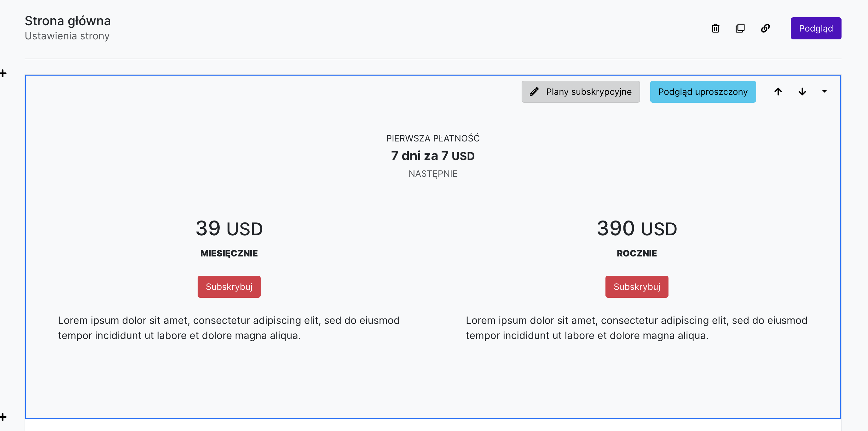
Task: Select the 39 USD price text
Action: [229, 228]
